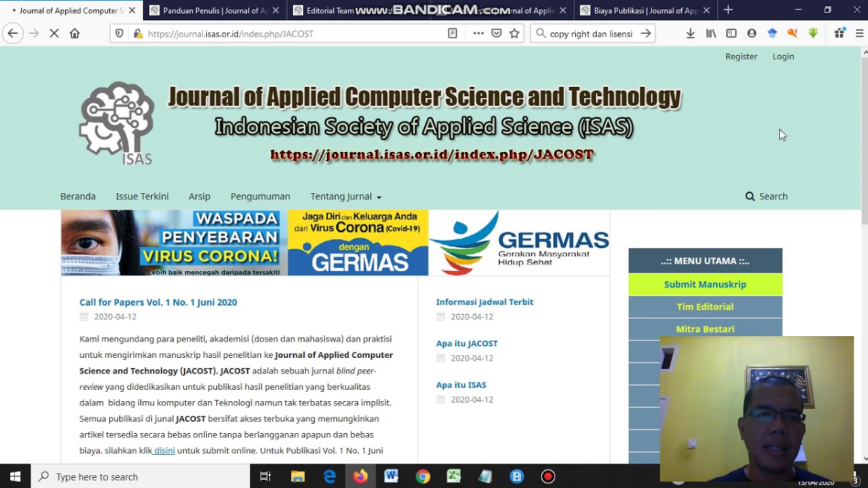
Task: Open the Mitra Bestari sidebar item
Action: (705, 329)
